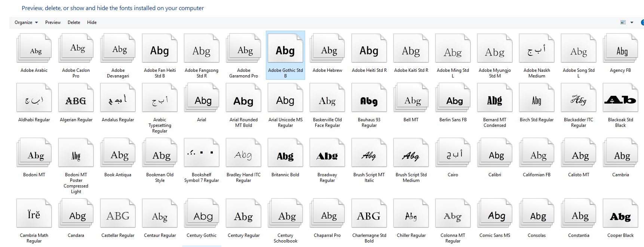Click the 'Arabic Typesetting Regular' label

click(160, 125)
